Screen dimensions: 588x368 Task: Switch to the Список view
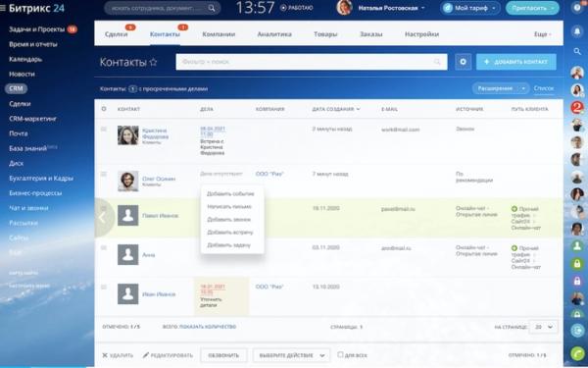(x=544, y=88)
